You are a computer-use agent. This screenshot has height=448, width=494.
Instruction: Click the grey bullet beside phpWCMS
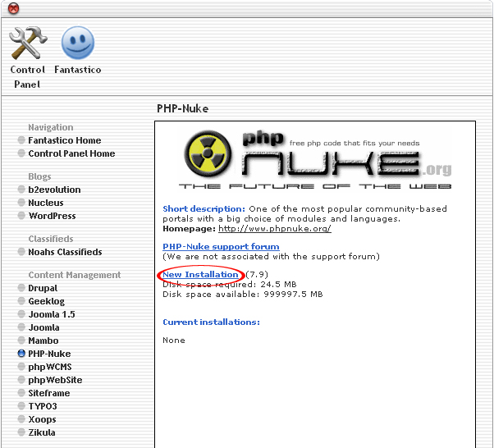pos(21,367)
